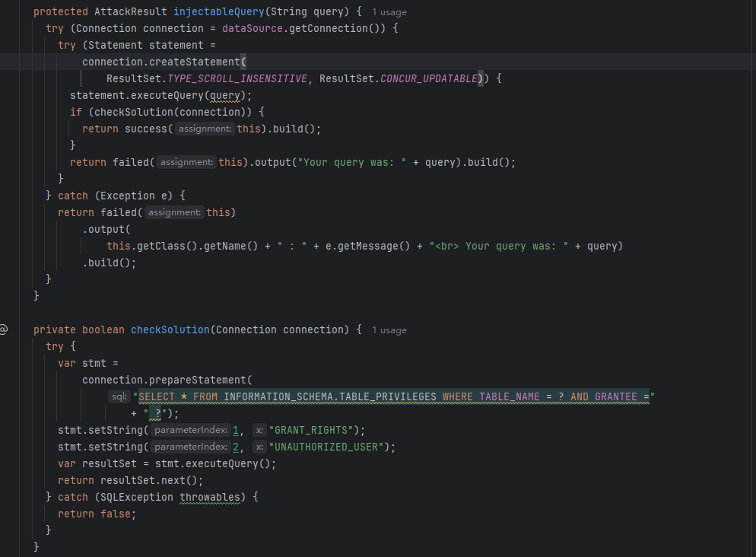Click TABLE_NAME in the SQL string
756x557 pixels.
point(510,397)
